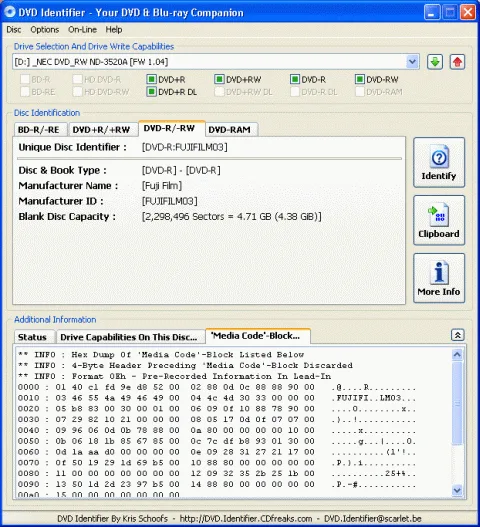The width and height of the screenshot is (480, 527).
Task: Open the On-Line menu
Action: [82, 30]
